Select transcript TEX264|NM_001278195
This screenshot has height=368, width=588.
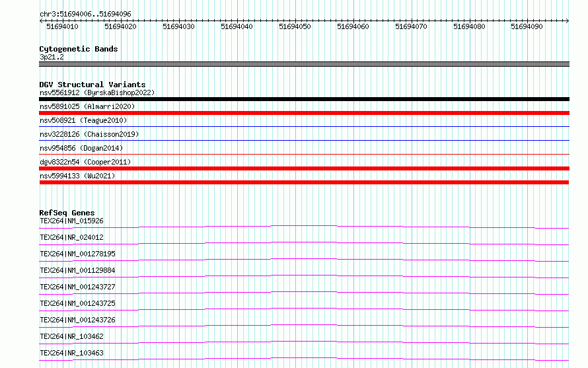(77, 254)
